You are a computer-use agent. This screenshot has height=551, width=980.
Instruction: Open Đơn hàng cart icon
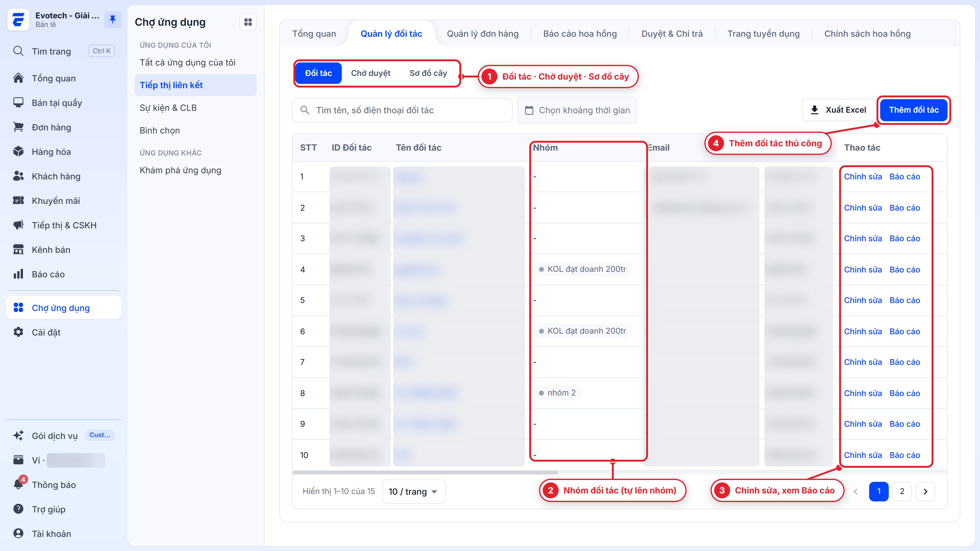point(18,127)
